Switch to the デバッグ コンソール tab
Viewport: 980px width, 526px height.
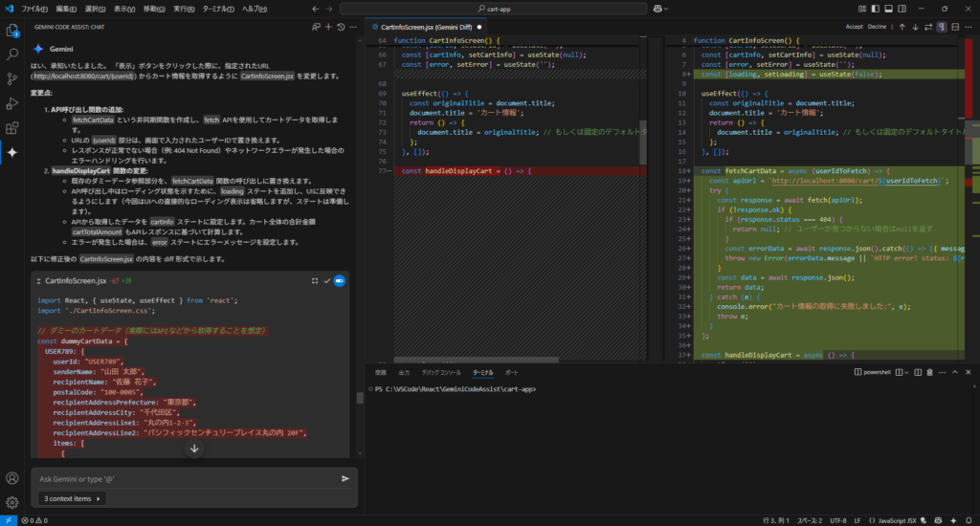[441, 372]
